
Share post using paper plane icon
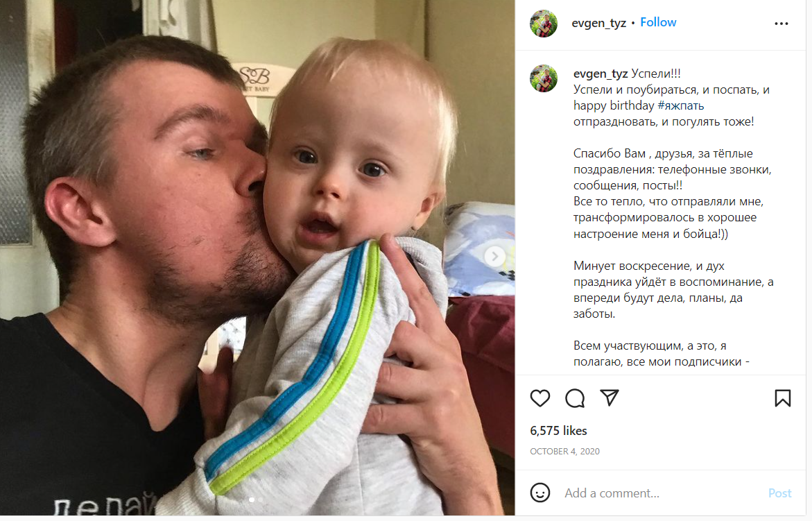610,398
